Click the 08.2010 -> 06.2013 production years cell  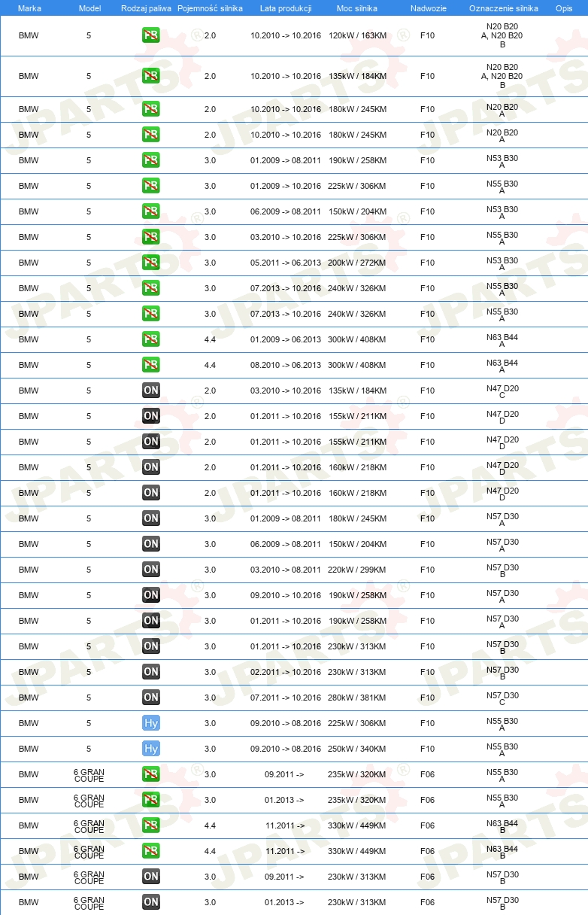tap(286, 365)
